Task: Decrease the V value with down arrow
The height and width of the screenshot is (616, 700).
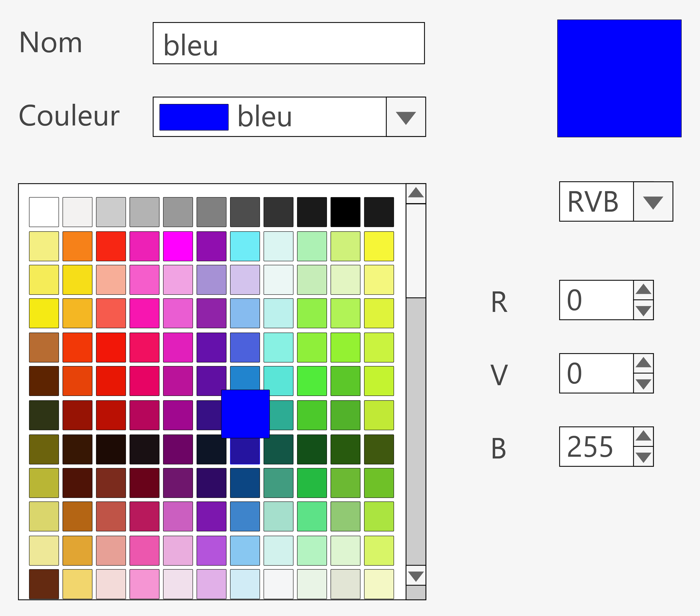Action: click(643, 384)
